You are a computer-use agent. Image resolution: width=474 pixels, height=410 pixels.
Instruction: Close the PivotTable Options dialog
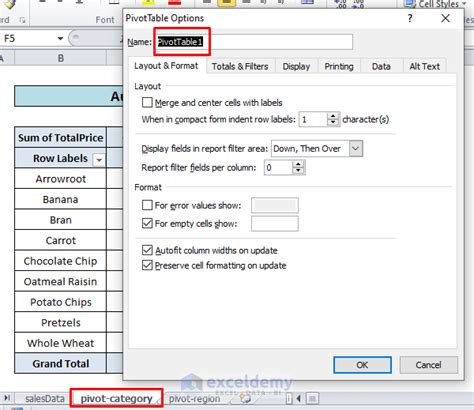[x=445, y=18]
